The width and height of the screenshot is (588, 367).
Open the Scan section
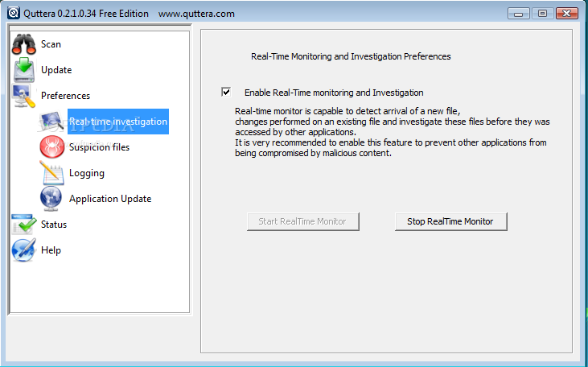(x=51, y=44)
